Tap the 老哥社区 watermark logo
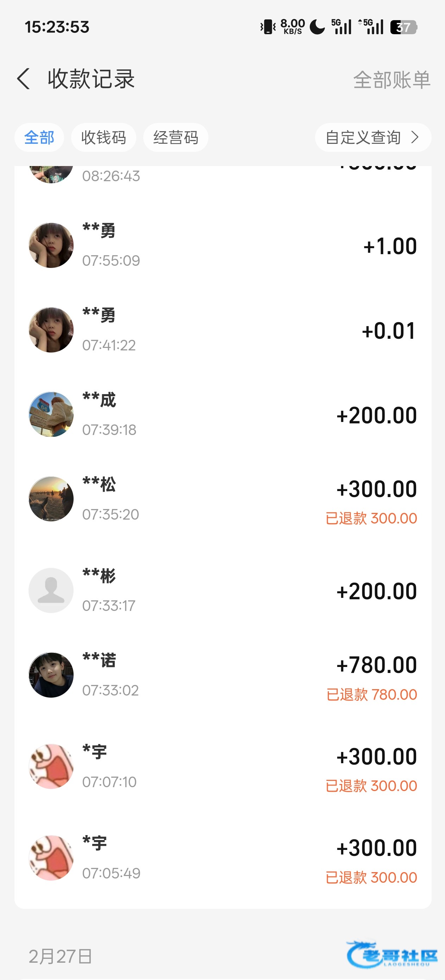Viewport: 445px width, 980px height. pos(392,955)
